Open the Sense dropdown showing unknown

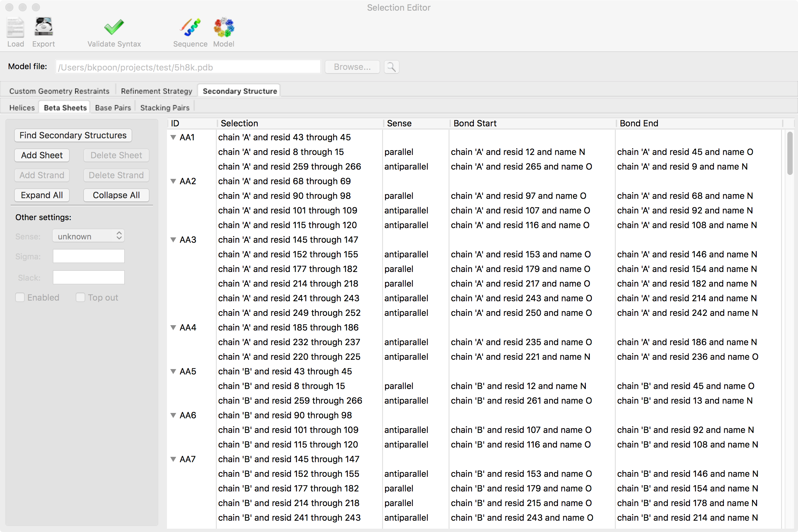point(88,236)
